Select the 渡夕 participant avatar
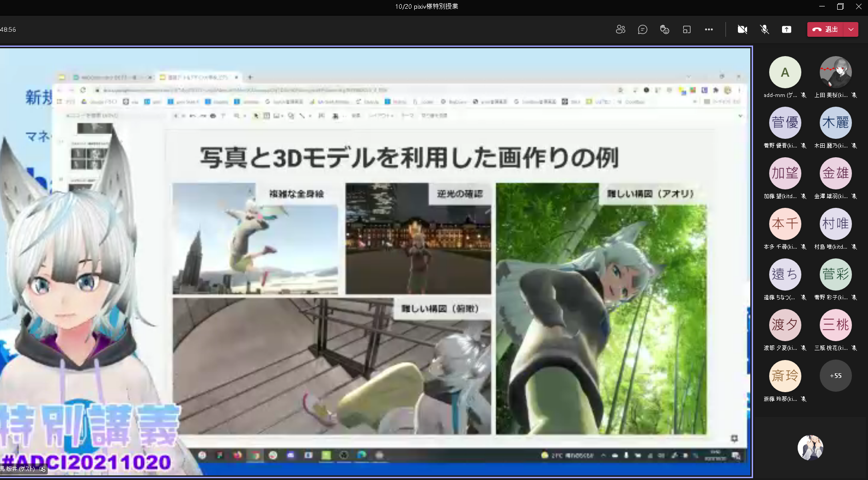The width and height of the screenshot is (868, 480). click(785, 325)
